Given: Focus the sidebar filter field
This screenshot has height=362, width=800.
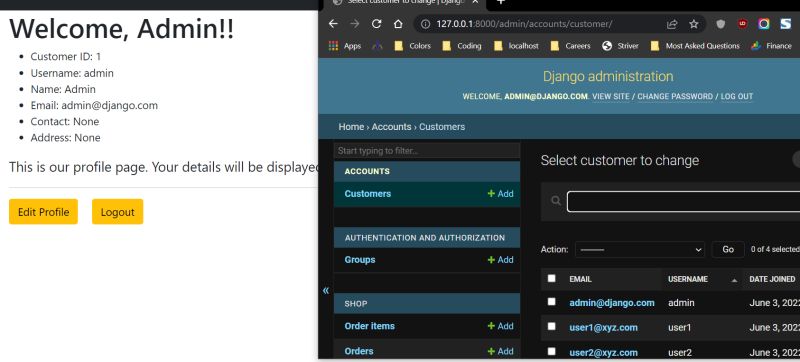Looking at the screenshot, I should [427, 151].
